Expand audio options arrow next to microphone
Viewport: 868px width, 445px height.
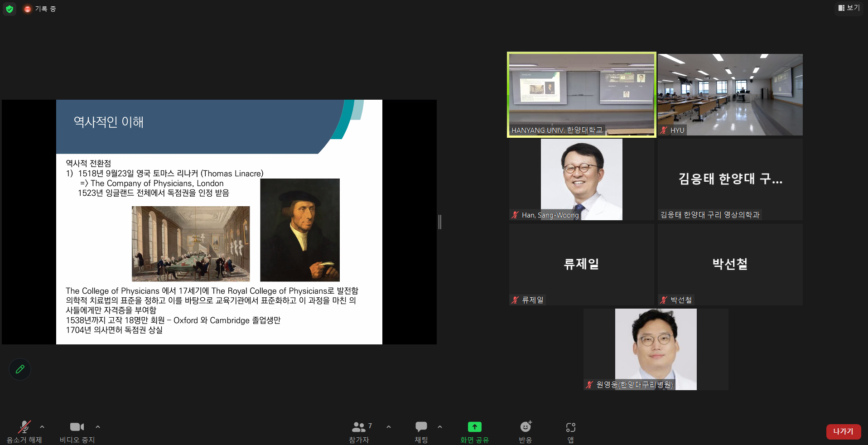42,427
